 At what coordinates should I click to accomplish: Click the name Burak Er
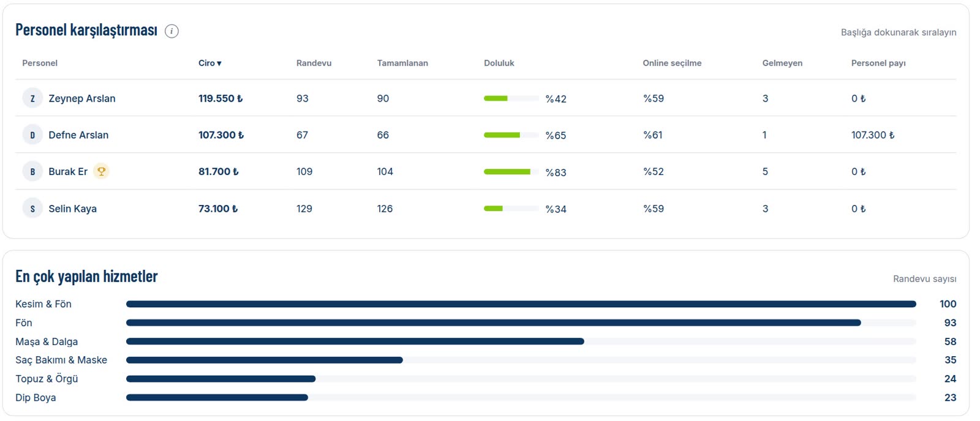point(68,172)
